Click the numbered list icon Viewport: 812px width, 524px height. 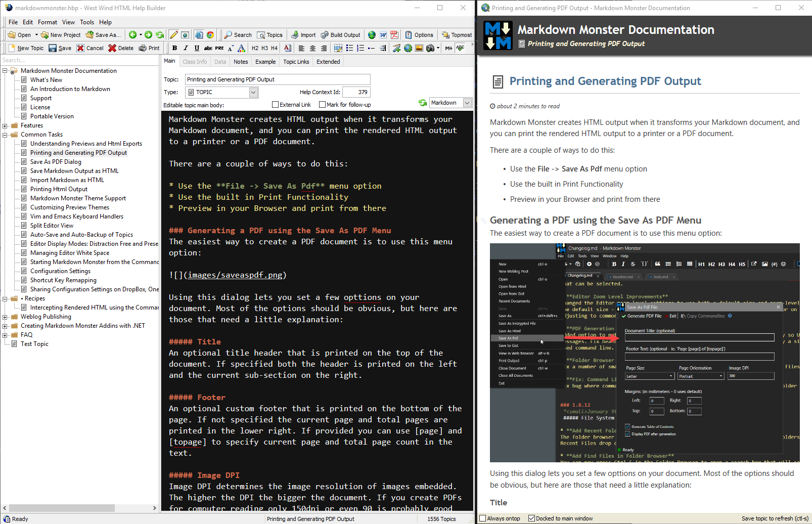pyautogui.click(x=360, y=48)
